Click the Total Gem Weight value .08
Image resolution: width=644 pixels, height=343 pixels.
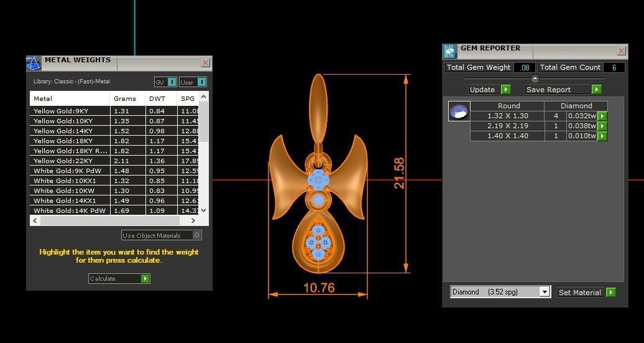[525, 67]
